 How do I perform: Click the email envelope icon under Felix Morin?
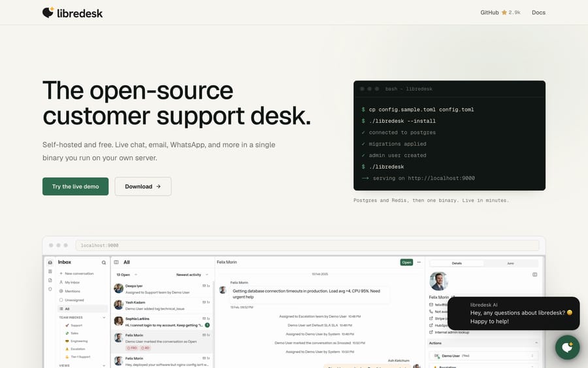(x=431, y=305)
